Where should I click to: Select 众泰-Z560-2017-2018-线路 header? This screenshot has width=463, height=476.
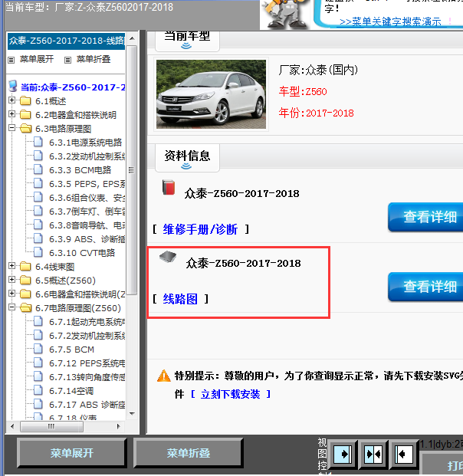coord(66,41)
